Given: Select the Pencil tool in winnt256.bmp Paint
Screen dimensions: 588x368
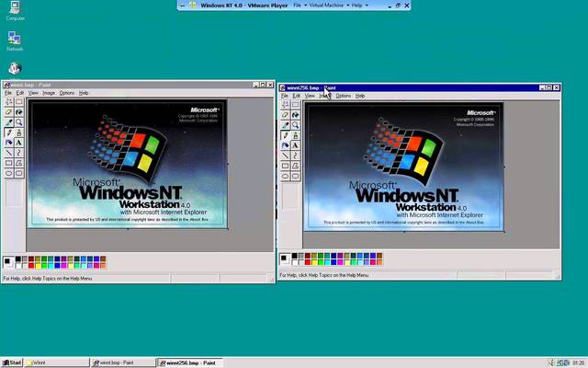Looking at the screenshot, I should [x=286, y=135].
